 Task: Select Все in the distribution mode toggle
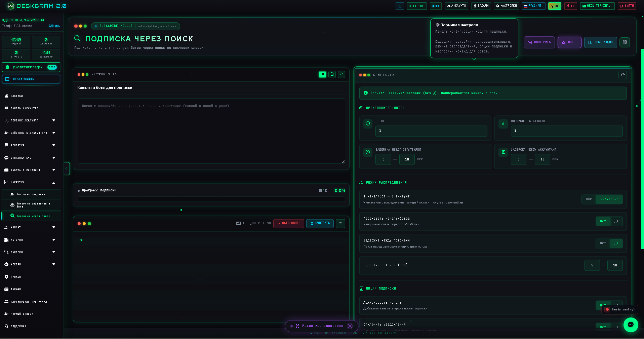(x=589, y=199)
